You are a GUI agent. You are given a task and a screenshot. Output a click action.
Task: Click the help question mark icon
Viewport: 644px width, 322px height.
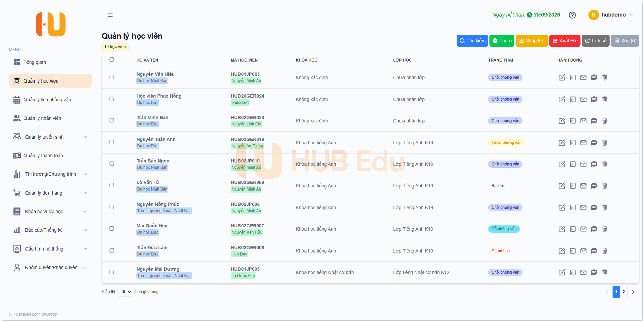(572, 15)
